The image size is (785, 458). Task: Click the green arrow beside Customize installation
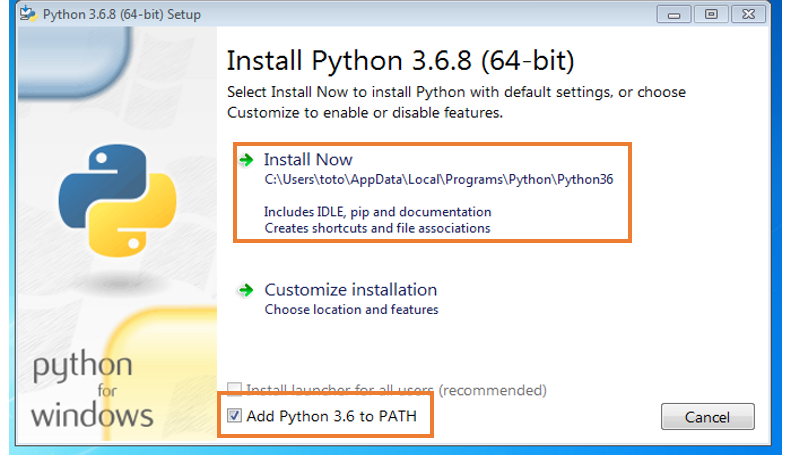coord(246,290)
